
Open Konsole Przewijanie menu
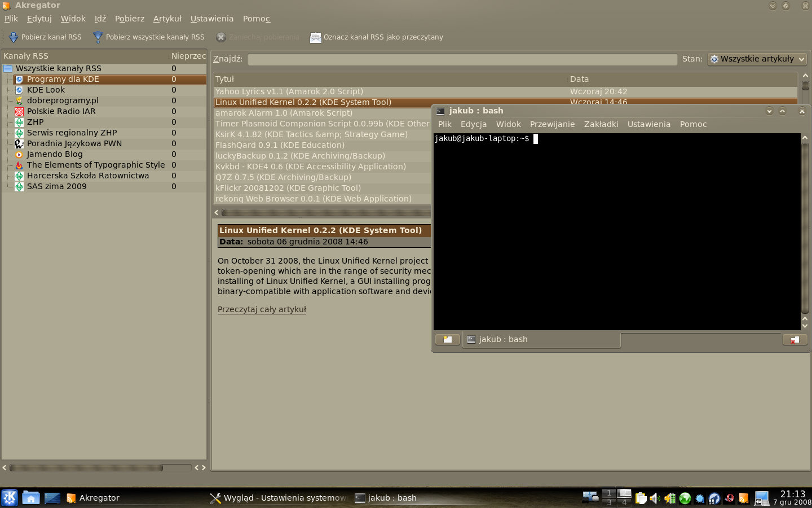553,124
